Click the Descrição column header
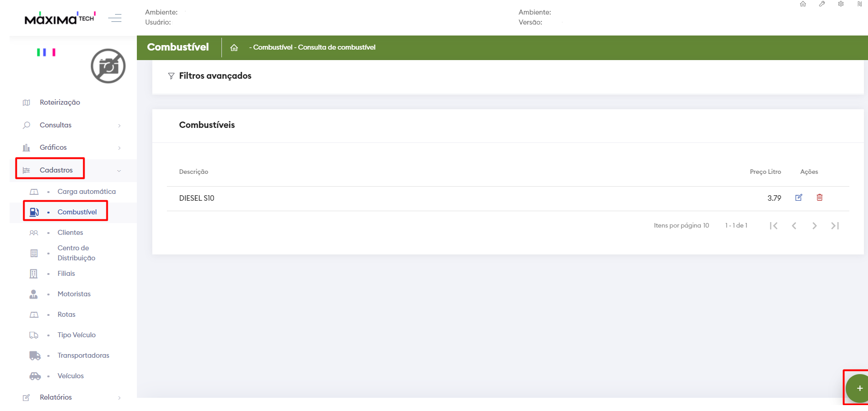Image resolution: width=868 pixels, height=411 pixels. [x=194, y=172]
